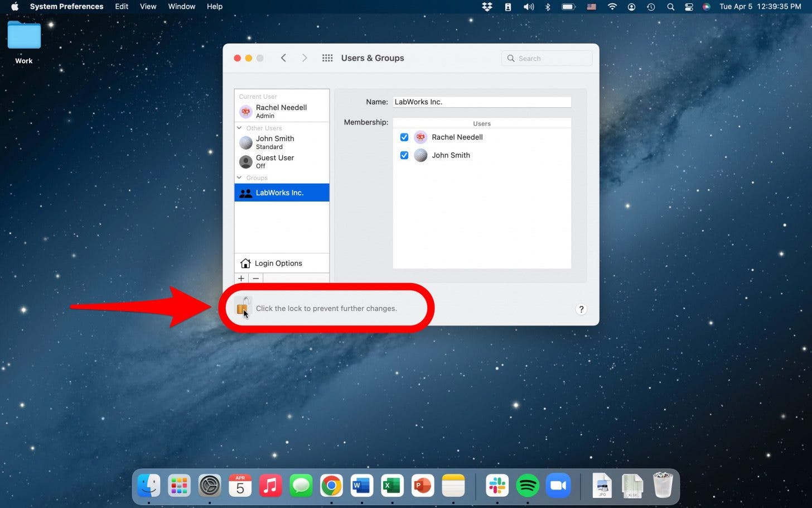
Task: Click the help question mark button
Action: click(581, 309)
